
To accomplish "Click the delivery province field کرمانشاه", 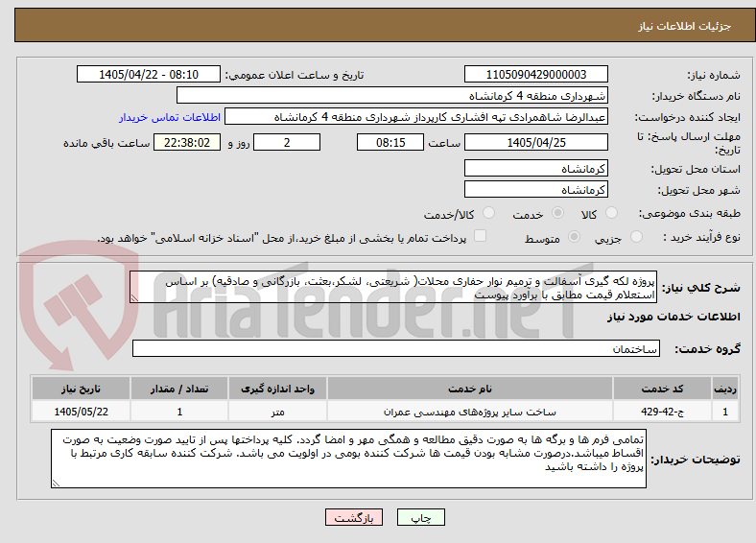I will (536, 168).
